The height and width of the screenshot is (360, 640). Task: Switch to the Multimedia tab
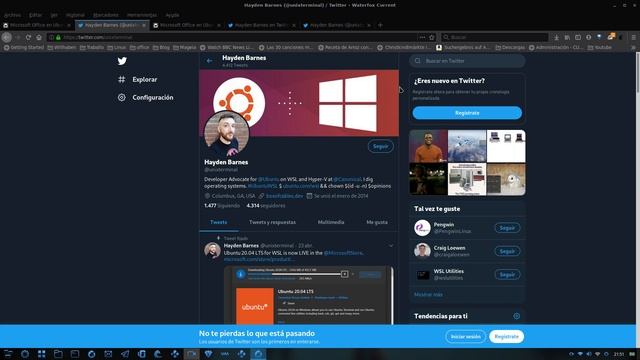[331, 222]
